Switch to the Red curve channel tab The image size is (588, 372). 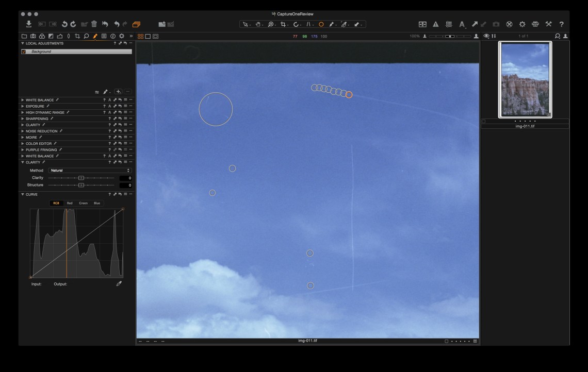(x=70, y=203)
